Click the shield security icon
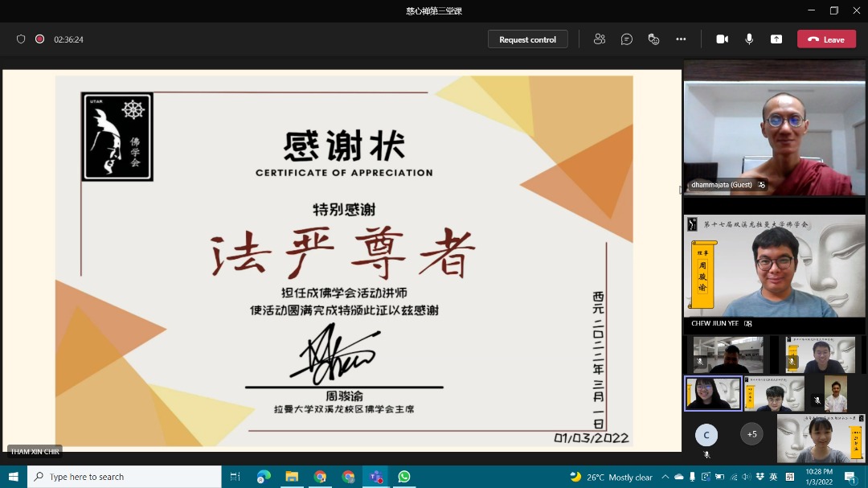This screenshot has width=868, height=488. coord(21,39)
